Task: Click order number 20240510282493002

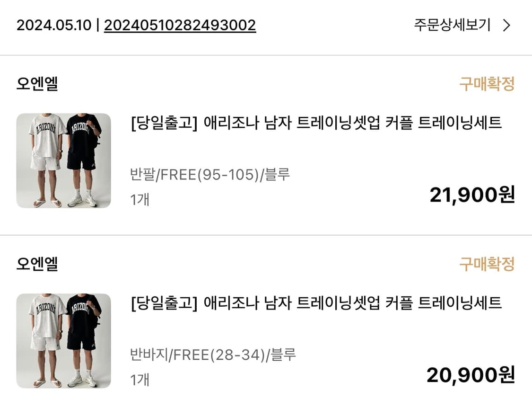Action: click(180, 25)
